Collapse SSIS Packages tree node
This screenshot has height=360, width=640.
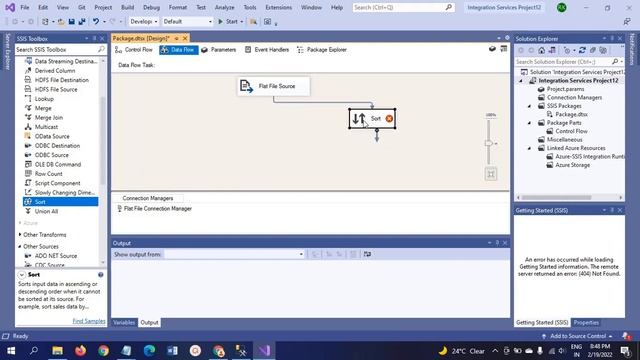[529, 106]
